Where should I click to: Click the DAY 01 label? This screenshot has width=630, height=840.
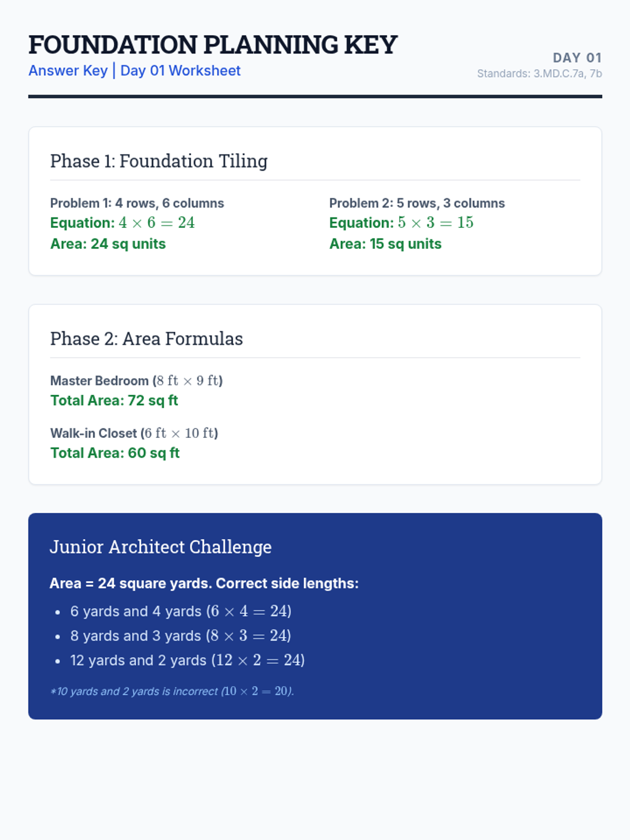click(x=577, y=58)
